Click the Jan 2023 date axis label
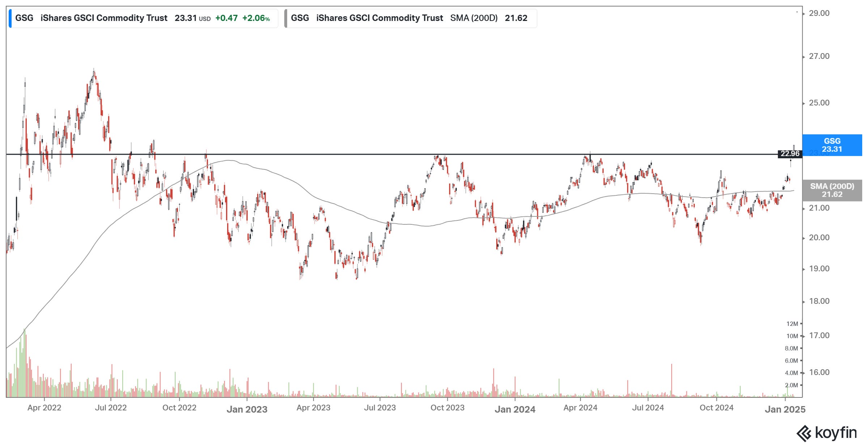The height and width of the screenshot is (448, 868). pyautogui.click(x=247, y=409)
